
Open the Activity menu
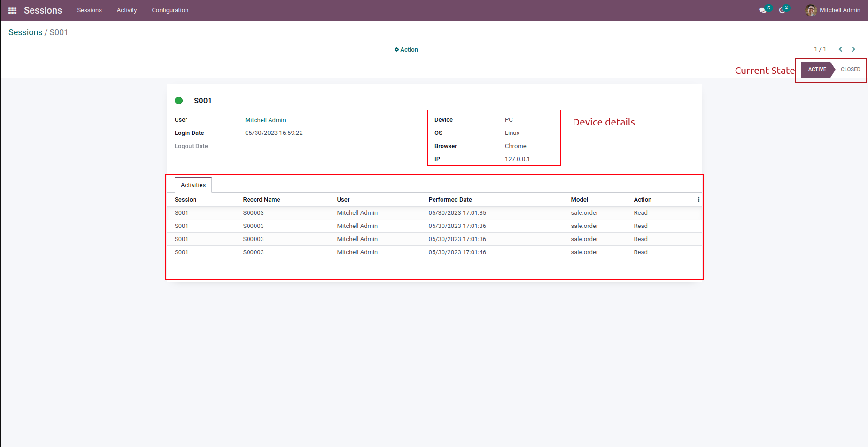(127, 10)
